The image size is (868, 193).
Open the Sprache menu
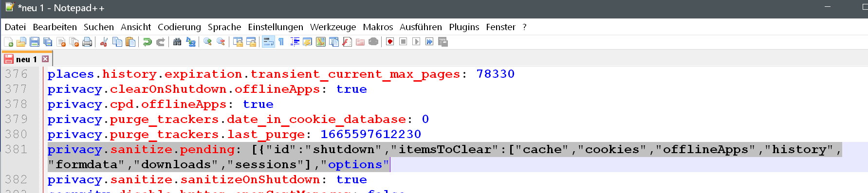pyautogui.click(x=224, y=27)
